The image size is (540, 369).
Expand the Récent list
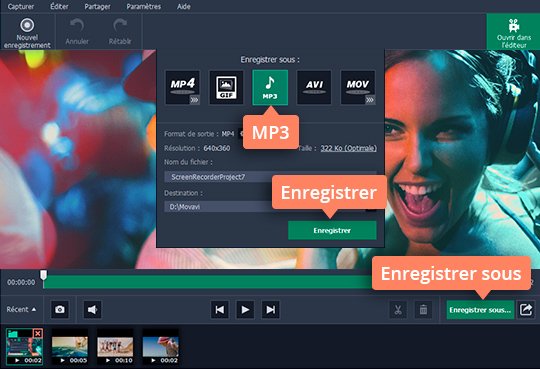pyautogui.click(x=21, y=309)
